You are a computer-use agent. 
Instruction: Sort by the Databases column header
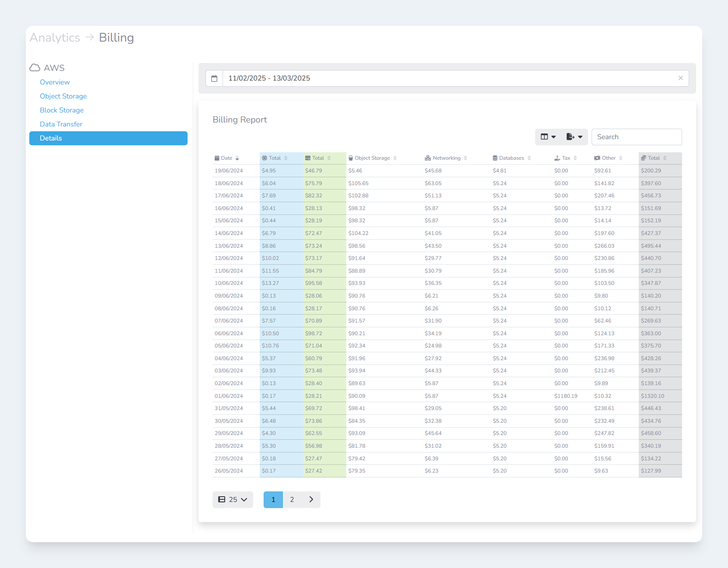click(x=512, y=158)
